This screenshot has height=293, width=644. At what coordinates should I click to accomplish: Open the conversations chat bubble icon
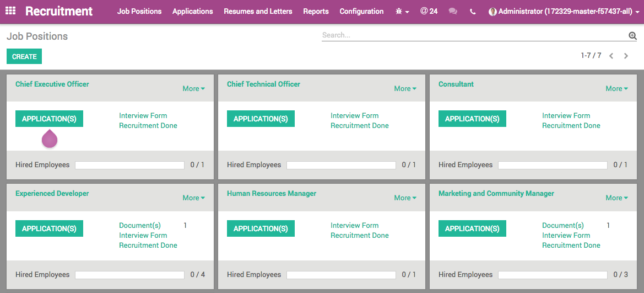(x=453, y=12)
